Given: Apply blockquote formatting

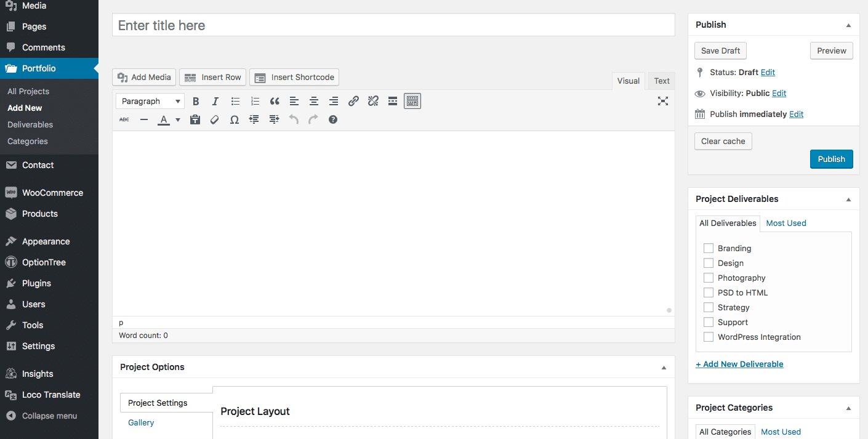Looking at the screenshot, I should point(275,101).
